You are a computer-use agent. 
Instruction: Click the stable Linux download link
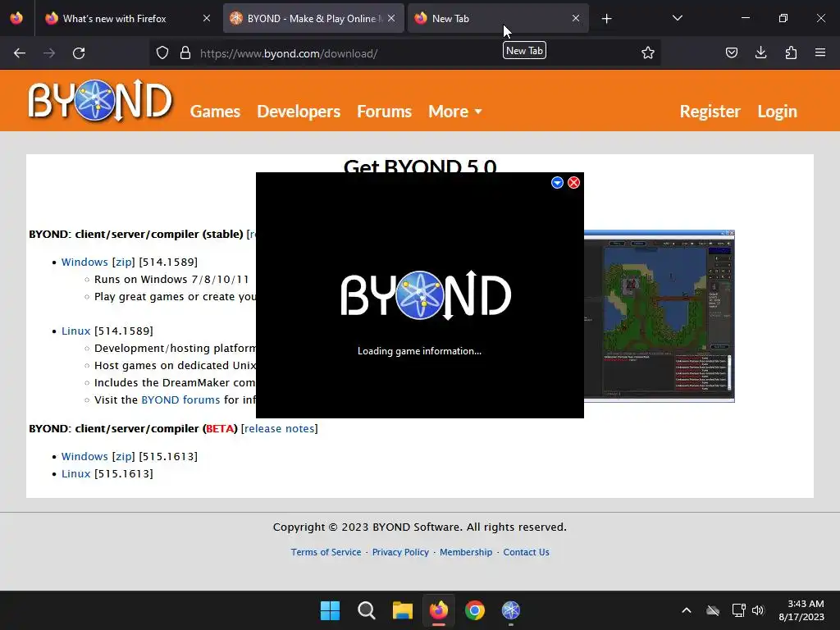coord(75,331)
